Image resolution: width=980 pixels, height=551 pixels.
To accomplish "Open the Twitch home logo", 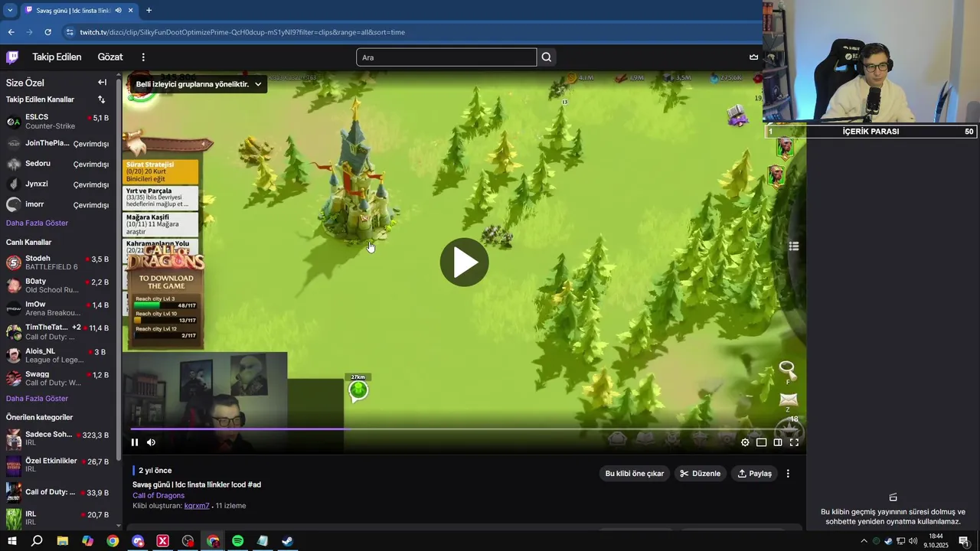I will (x=12, y=57).
